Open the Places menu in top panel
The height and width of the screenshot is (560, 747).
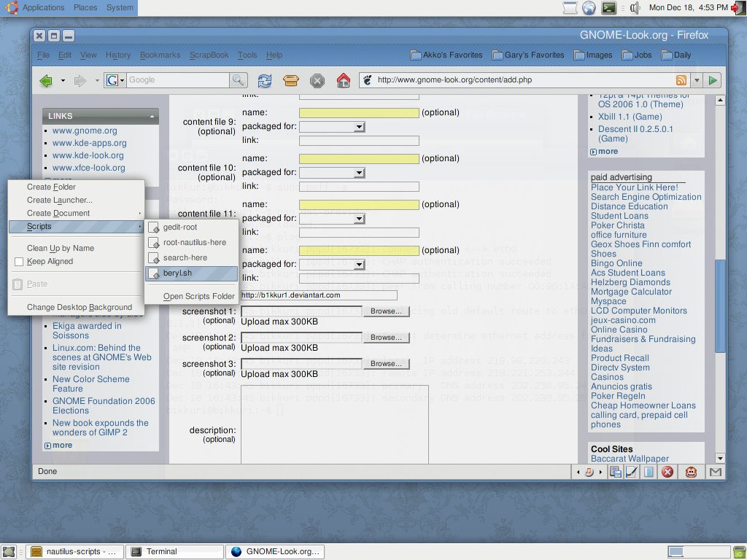[x=85, y=7]
